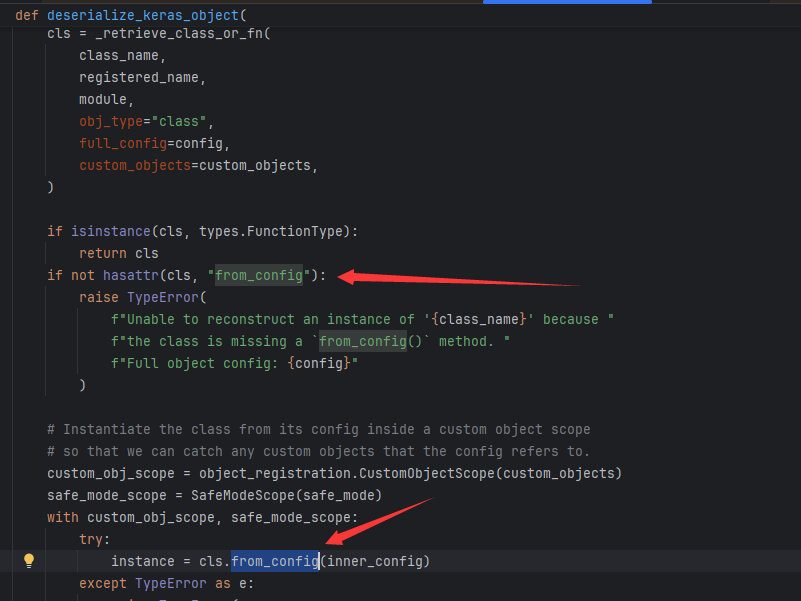The width and height of the screenshot is (801, 601).
Task: Click the return cls statement
Action: click(x=118, y=253)
